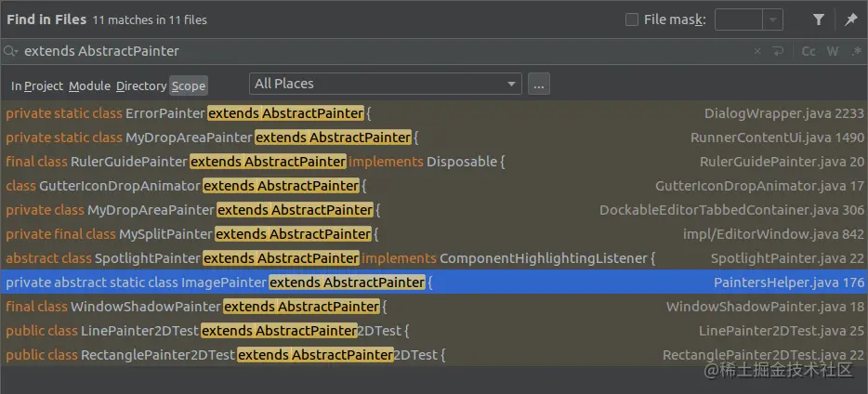Switch to In Project tab
The height and width of the screenshot is (394, 868).
(37, 86)
